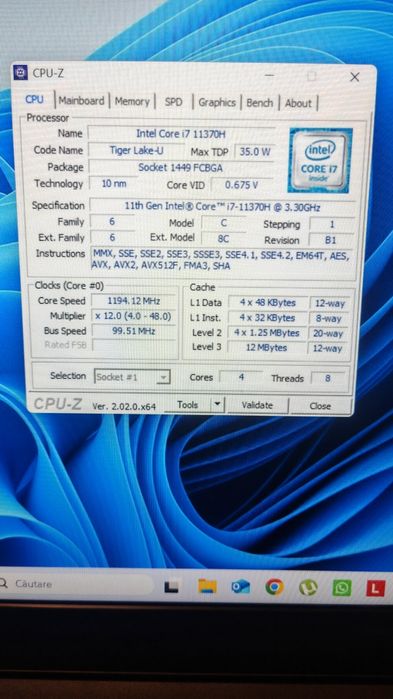Click the 1194.12 MHz core speed value

(134, 301)
